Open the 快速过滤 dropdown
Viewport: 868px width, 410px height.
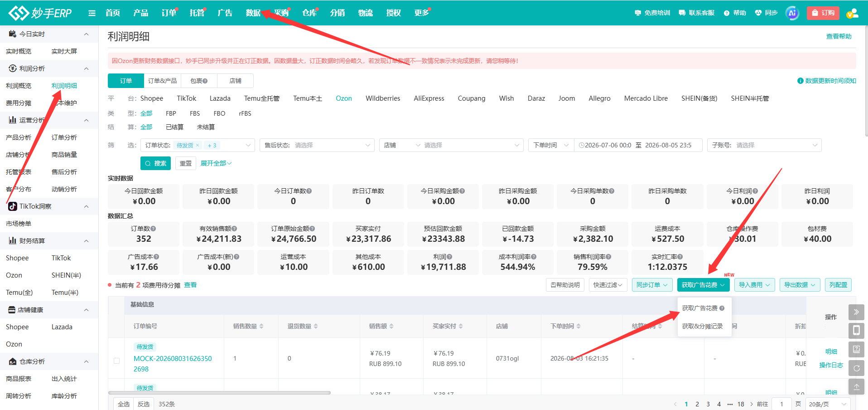pos(608,285)
